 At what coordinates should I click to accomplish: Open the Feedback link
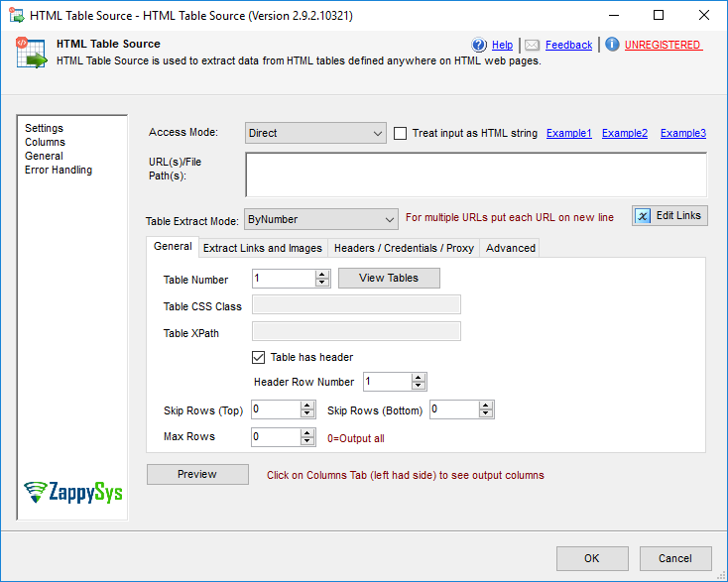568,45
